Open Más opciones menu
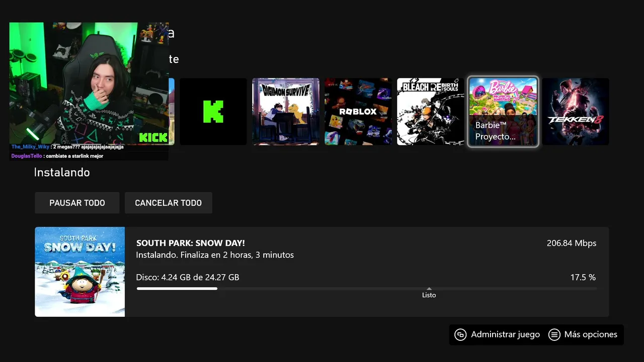The image size is (644, 362). [583, 334]
